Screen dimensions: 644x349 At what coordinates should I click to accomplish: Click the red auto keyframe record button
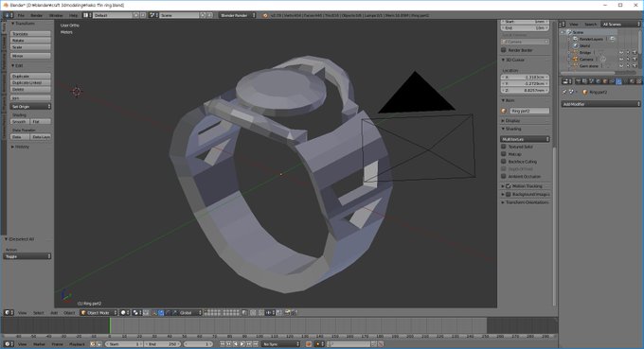click(309, 344)
